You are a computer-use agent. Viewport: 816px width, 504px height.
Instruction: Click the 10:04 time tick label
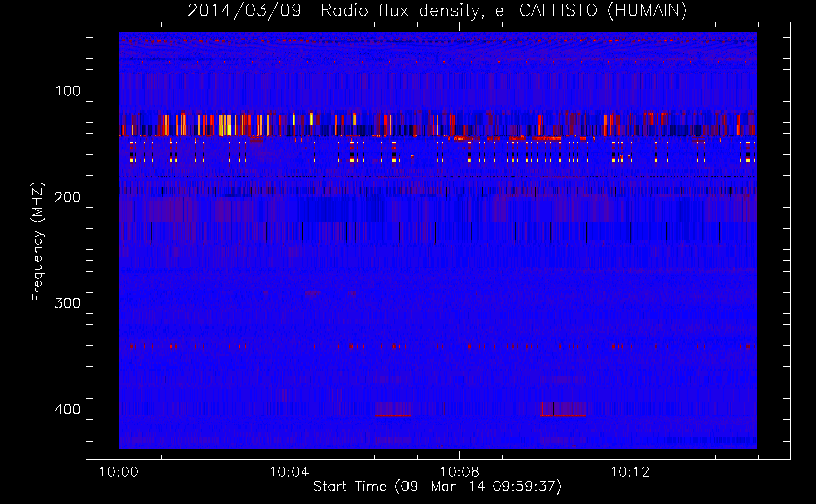(x=289, y=472)
